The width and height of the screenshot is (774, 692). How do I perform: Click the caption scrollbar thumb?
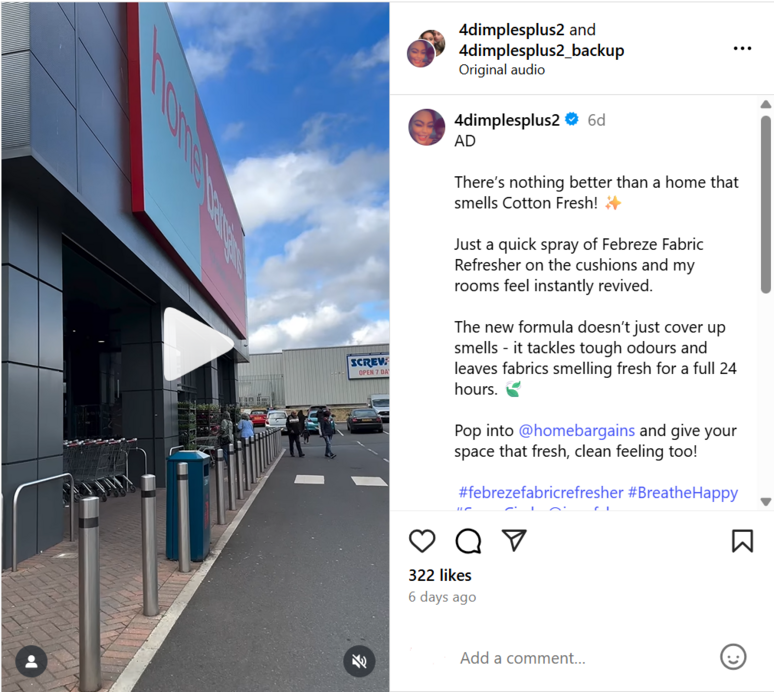[766, 204]
